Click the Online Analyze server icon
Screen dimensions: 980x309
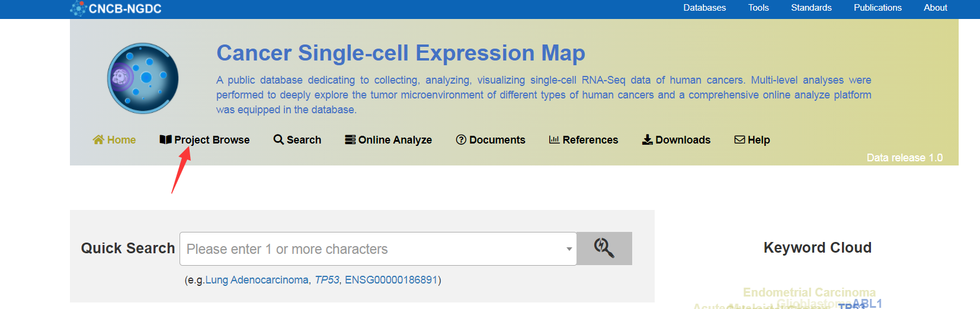[350, 139]
